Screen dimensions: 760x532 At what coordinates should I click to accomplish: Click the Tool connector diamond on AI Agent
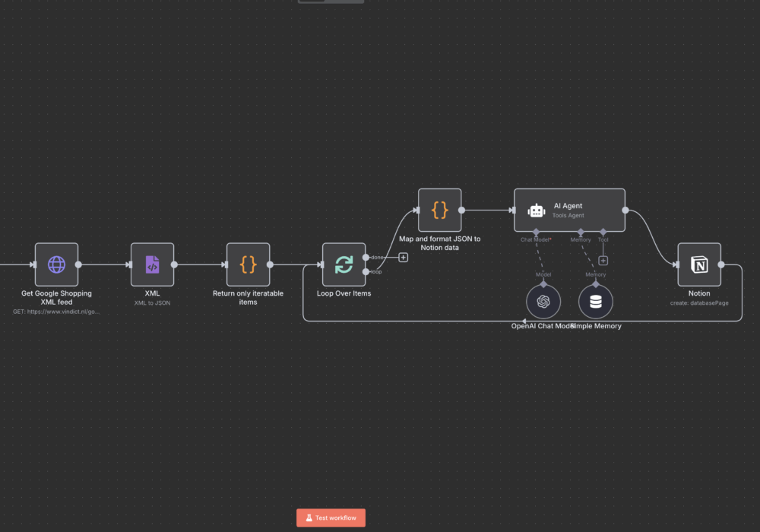603,232
